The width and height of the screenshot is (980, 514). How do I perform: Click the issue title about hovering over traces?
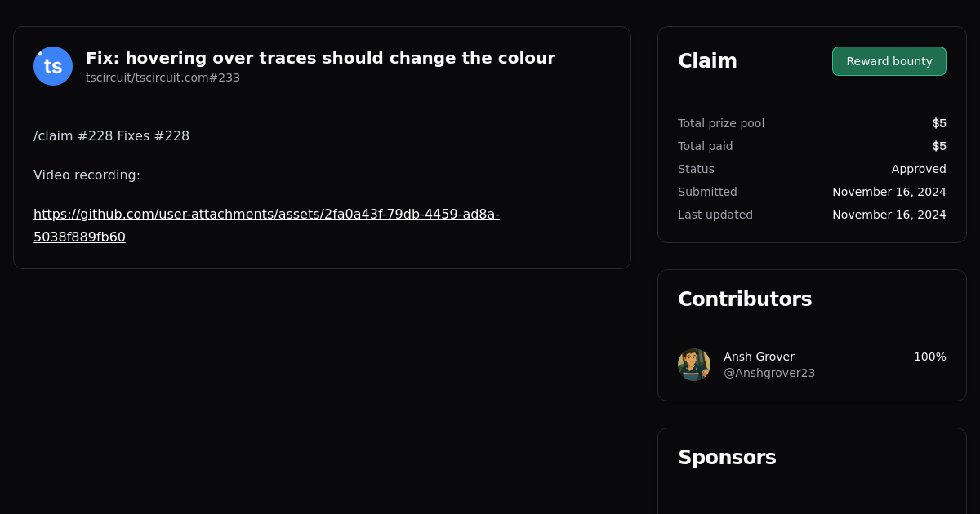pos(320,58)
